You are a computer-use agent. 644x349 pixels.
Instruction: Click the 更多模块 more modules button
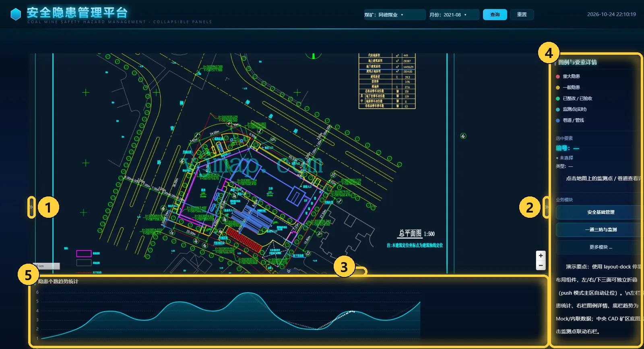click(600, 247)
